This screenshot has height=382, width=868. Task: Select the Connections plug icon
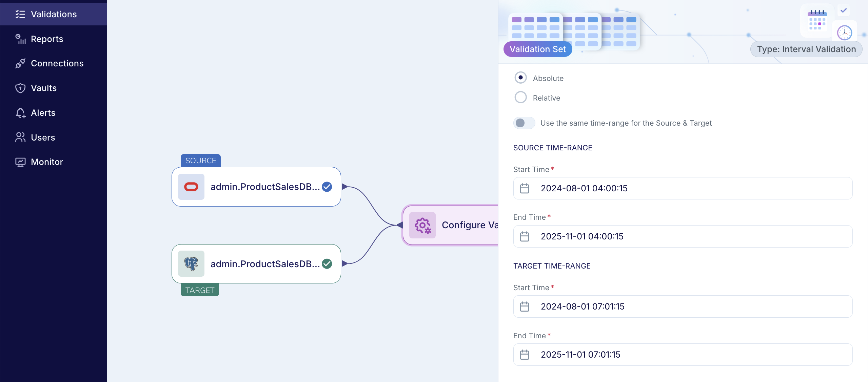click(x=21, y=63)
